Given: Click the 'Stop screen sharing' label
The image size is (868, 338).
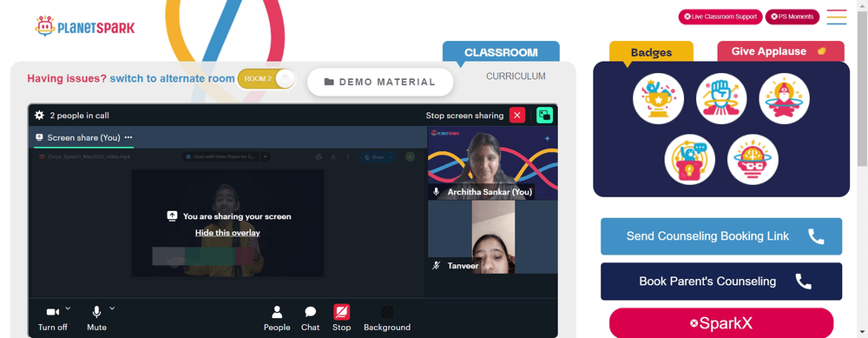Looking at the screenshot, I should coord(464,116).
